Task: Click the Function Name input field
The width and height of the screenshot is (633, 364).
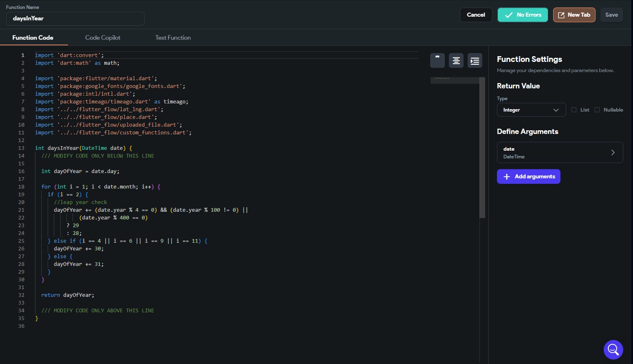Action: (75, 19)
